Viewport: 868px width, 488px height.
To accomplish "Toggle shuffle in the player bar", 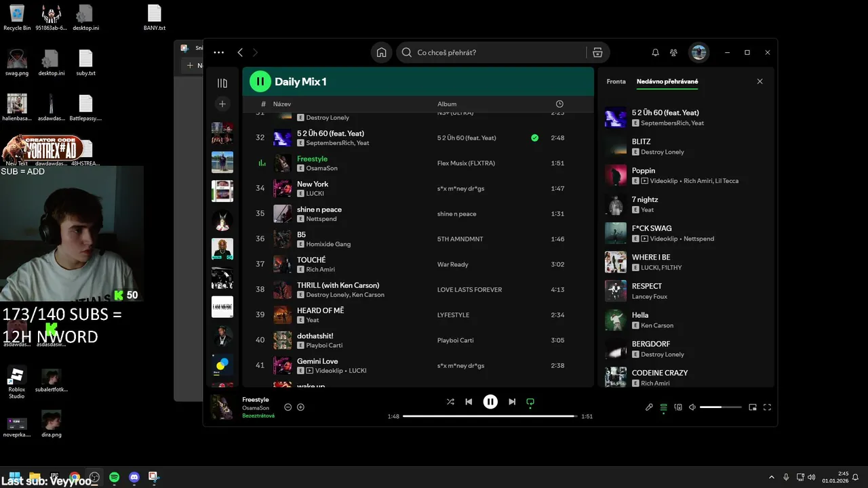I will pos(450,402).
